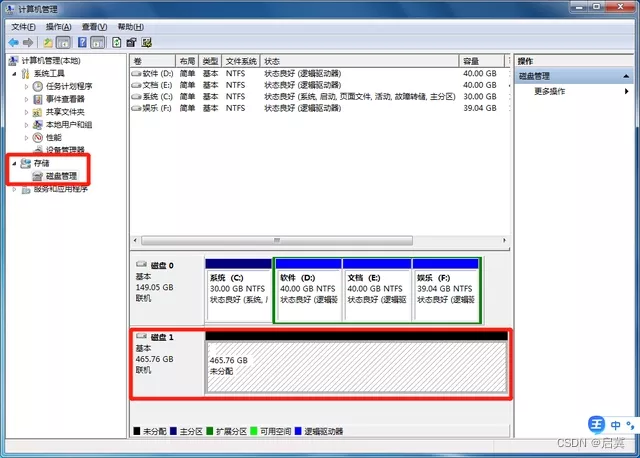This screenshot has height=458, width=640.
Task: Expand the 服务和应用程序 tree node
Action: (14, 189)
